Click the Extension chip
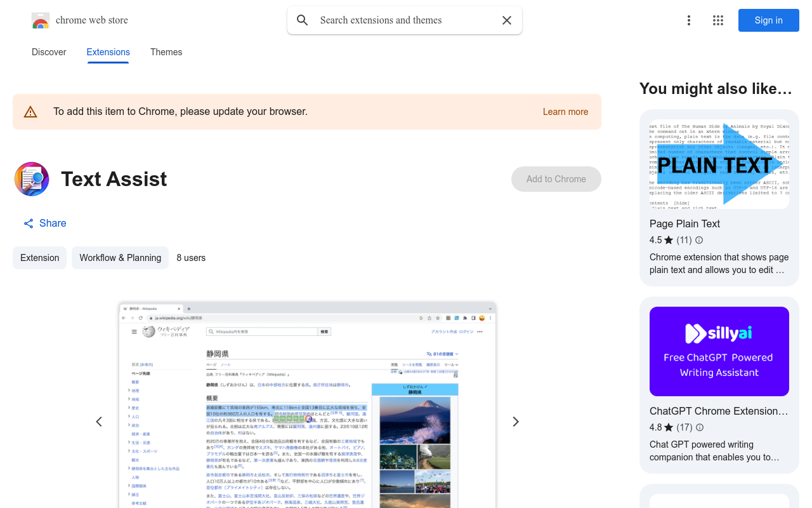Image resolution: width=812 pixels, height=508 pixels. [x=39, y=258]
